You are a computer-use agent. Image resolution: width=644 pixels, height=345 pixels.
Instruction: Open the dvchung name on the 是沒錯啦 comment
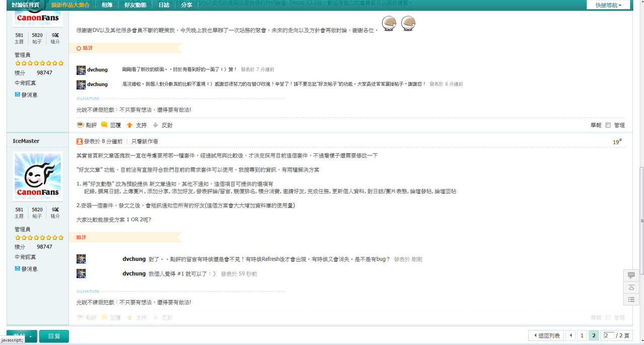click(98, 84)
